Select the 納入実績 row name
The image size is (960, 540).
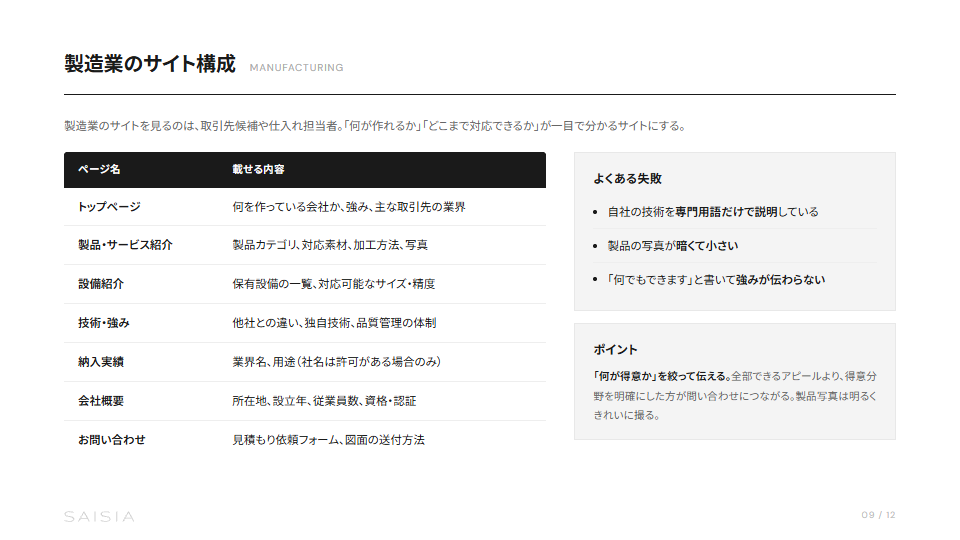[x=101, y=362]
